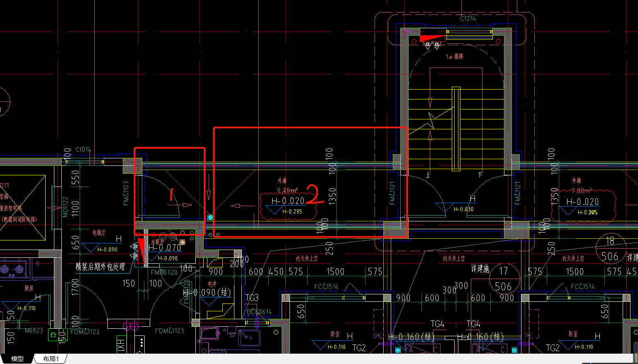The width and height of the screenshot is (638, 364).
Task: Select the M0823 door label
Action: (34, 330)
